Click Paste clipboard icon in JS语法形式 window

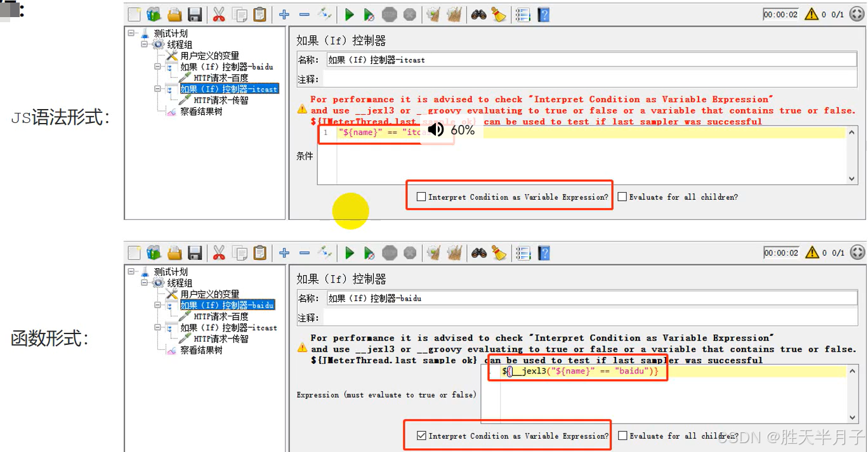pos(260,15)
